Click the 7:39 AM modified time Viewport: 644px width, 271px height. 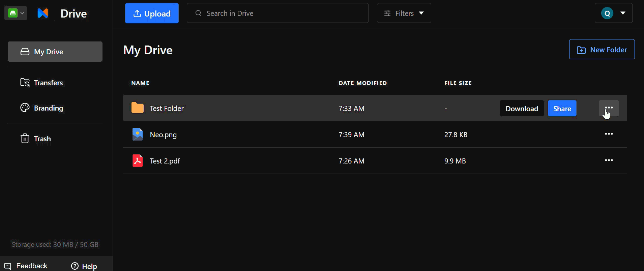click(351, 134)
